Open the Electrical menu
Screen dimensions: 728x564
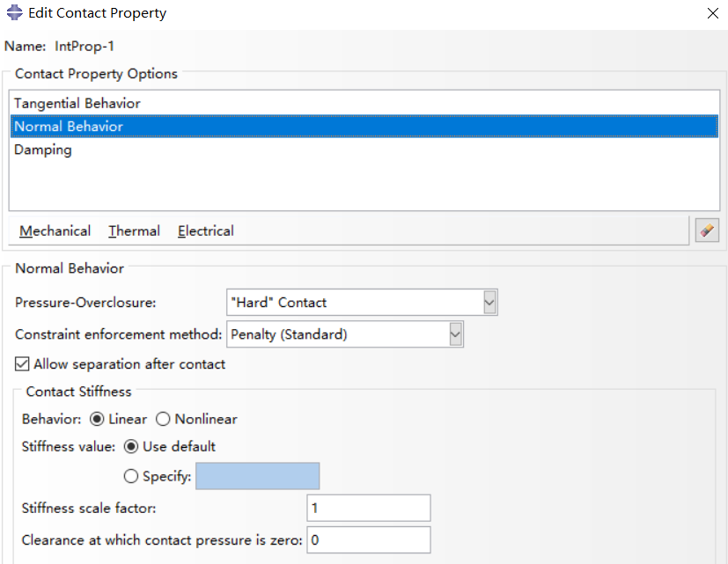point(206,231)
